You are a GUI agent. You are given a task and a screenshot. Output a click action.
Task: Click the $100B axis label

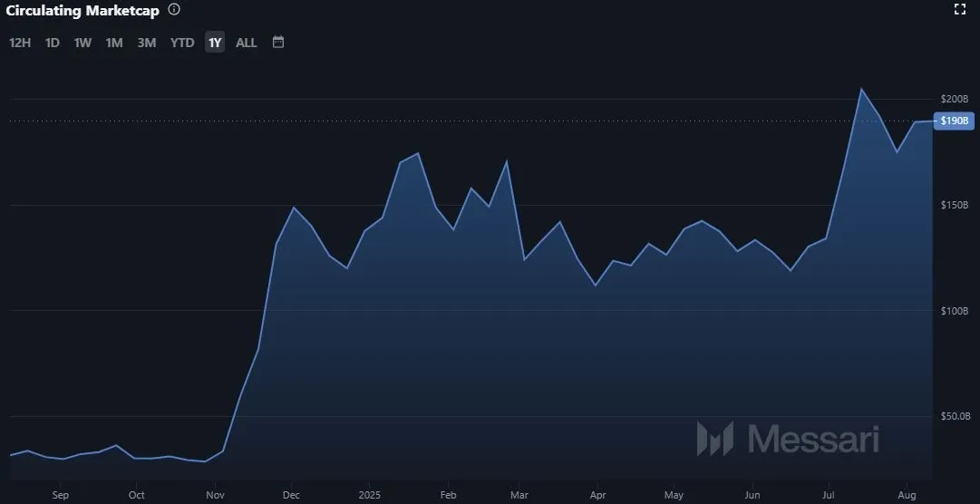coord(955,311)
